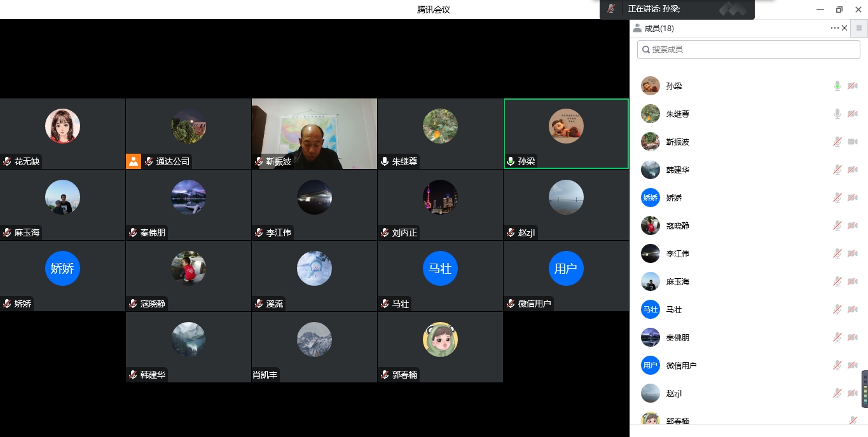Click the muted microphone icon in the top speaking bar

[x=611, y=9]
